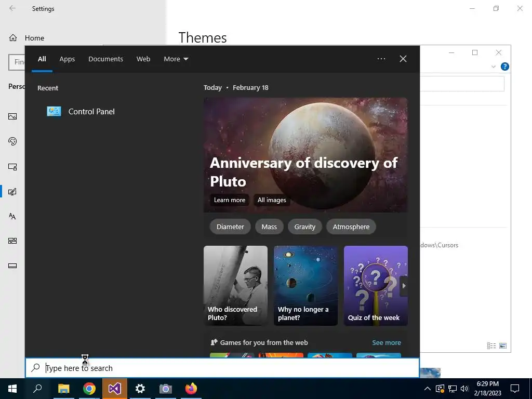Viewport: 532px width, 399px height.
Task: Click the Windows Start button
Action: tap(12, 389)
